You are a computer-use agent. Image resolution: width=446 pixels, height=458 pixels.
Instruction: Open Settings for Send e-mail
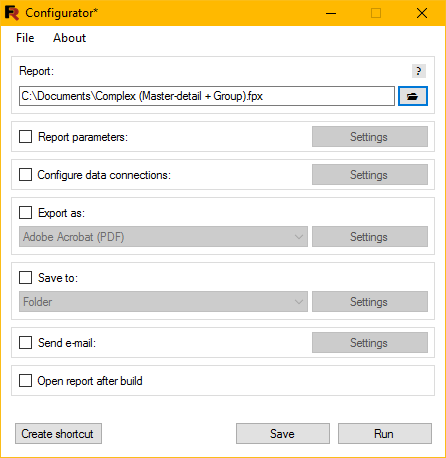tap(370, 343)
